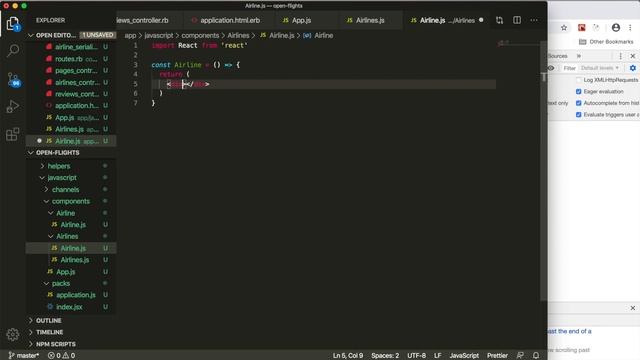The height and width of the screenshot is (360, 640).
Task: Click Prettier in the status bar
Action: coord(497,356)
